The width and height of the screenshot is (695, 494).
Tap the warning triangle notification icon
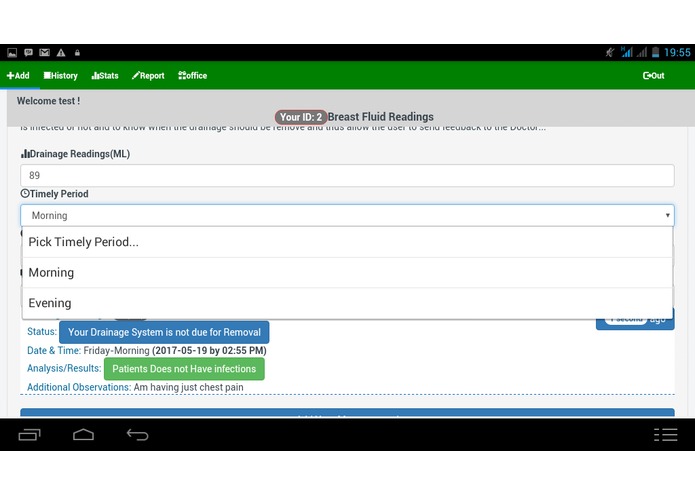[x=61, y=53]
